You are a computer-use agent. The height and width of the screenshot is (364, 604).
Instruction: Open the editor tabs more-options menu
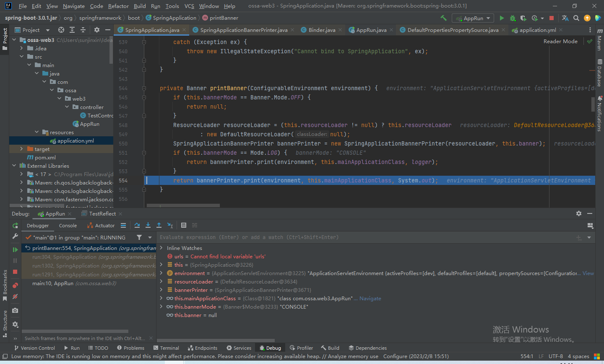click(x=590, y=30)
